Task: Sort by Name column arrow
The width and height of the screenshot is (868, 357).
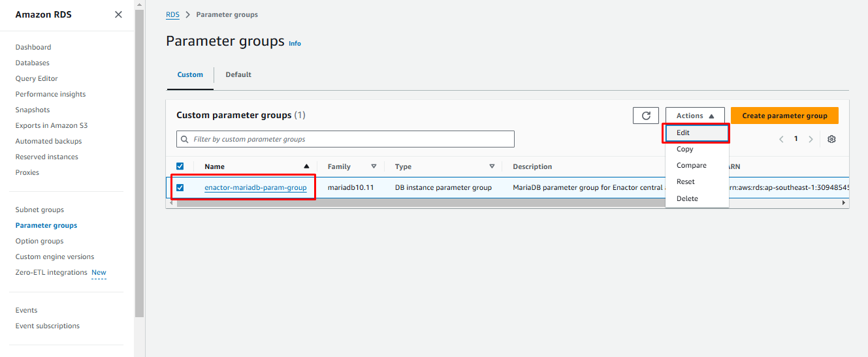Action: pyautogui.click(x=306, y=166)
